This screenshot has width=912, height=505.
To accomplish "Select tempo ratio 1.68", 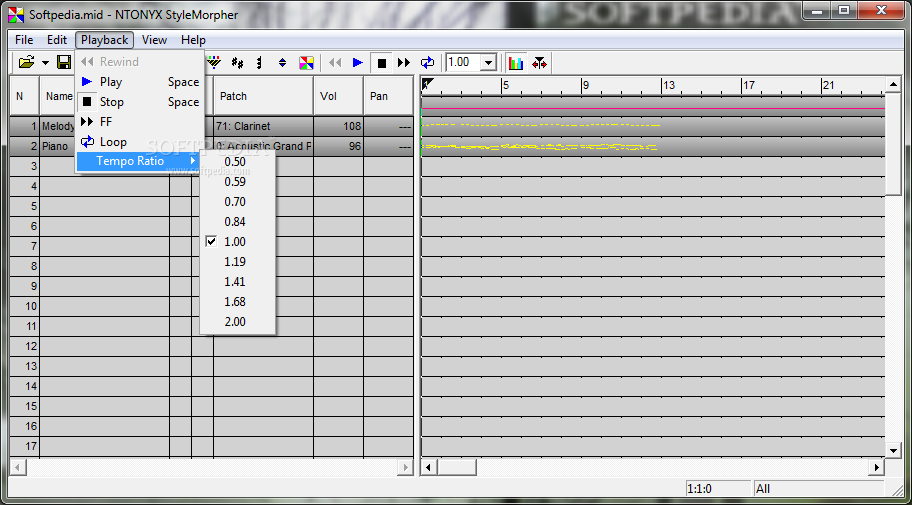I will click(237, 301).
